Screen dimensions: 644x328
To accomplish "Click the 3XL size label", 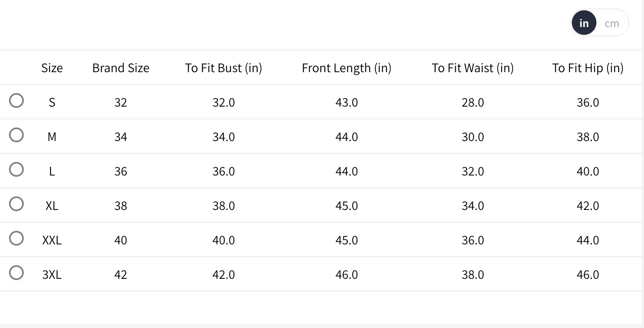I will (52, 275).
